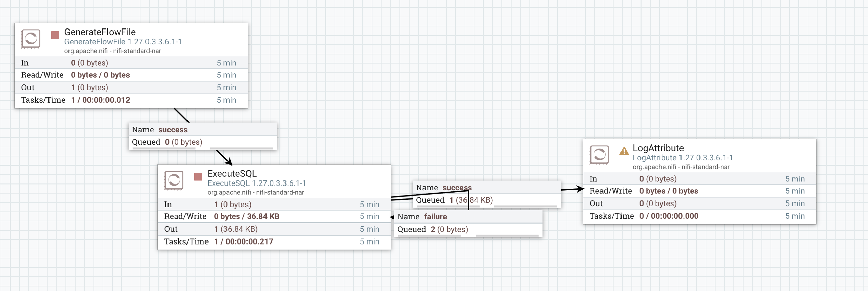Screen dimensions: 868x291
Task: Select the GenerateFlowFile processor title
Action: coord(100,32)
